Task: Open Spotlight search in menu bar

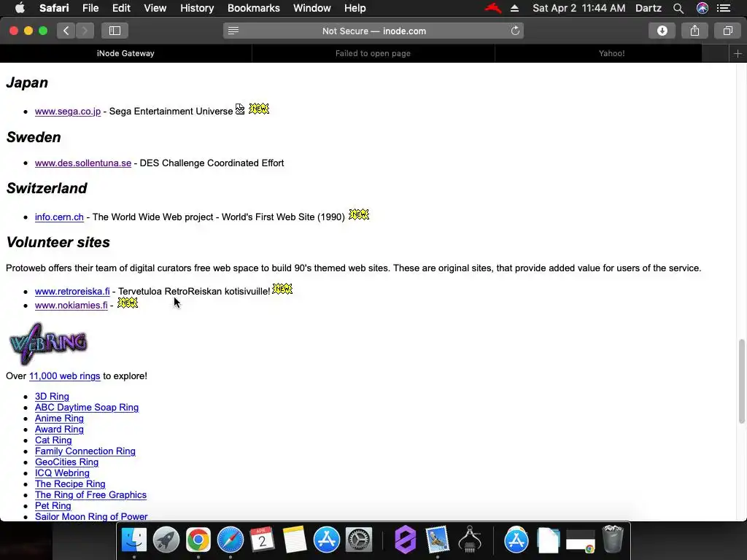Action: [x=678, y=8]
